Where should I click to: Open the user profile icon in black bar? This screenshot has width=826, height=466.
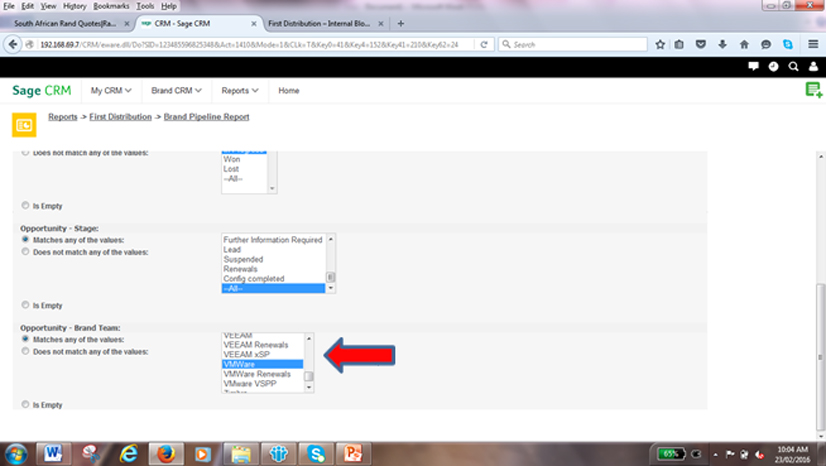coord(813,66)
